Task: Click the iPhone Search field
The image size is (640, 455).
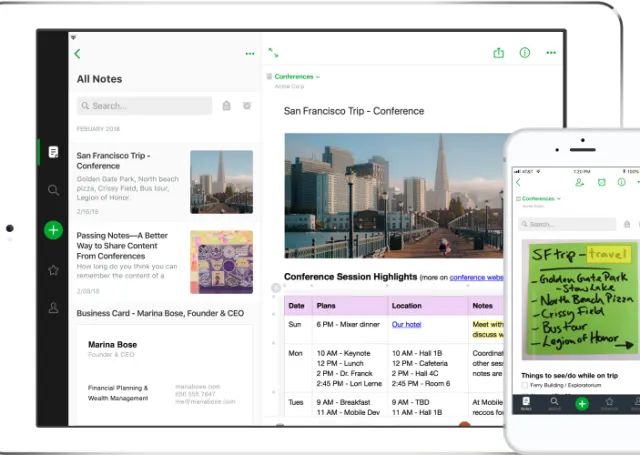Action: click(567, 224)
